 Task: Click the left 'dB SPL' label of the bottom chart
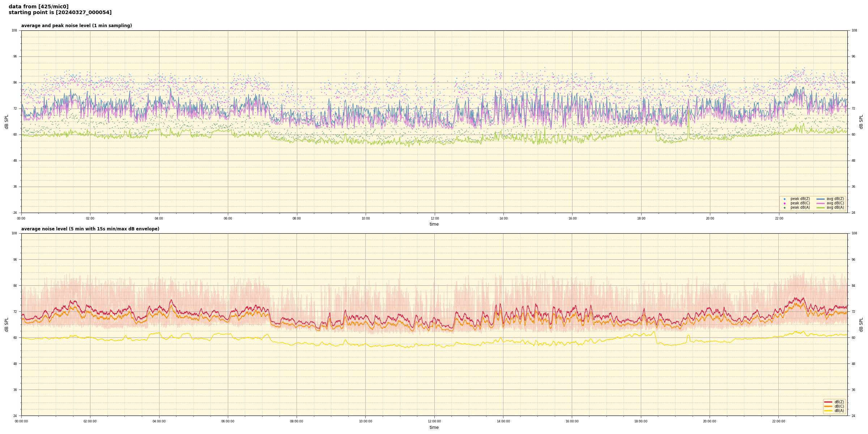pyautogui.click(x=7, y=324)
